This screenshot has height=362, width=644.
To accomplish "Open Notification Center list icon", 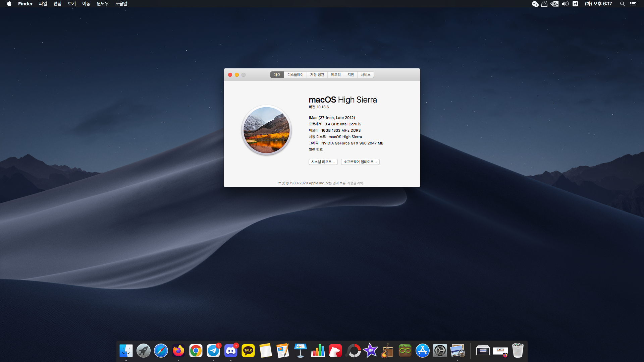I will coord(633,4).
